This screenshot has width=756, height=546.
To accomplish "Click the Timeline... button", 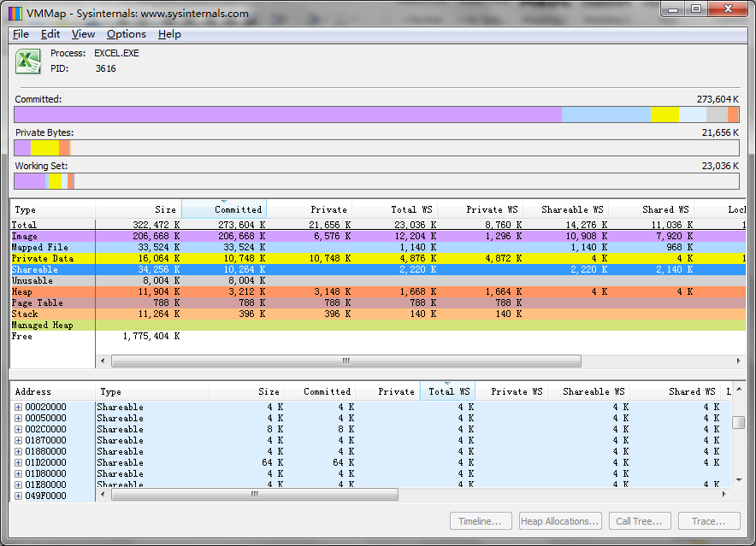I will 481,521.
